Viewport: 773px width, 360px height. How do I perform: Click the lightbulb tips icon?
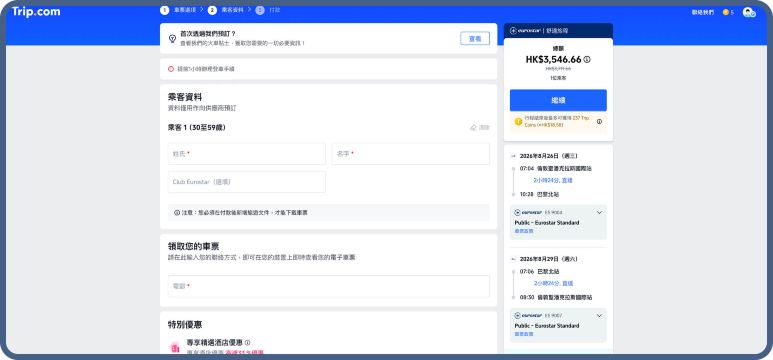173,38
